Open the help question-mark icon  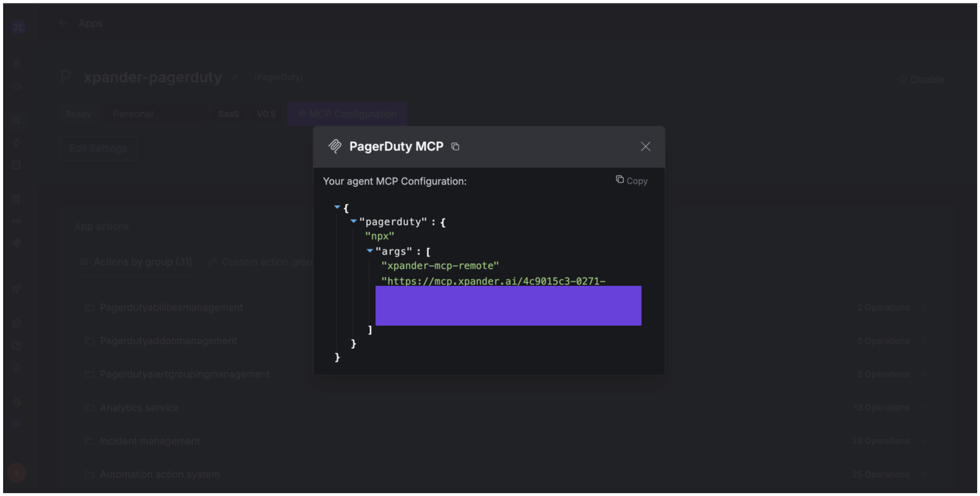[16, 345]
